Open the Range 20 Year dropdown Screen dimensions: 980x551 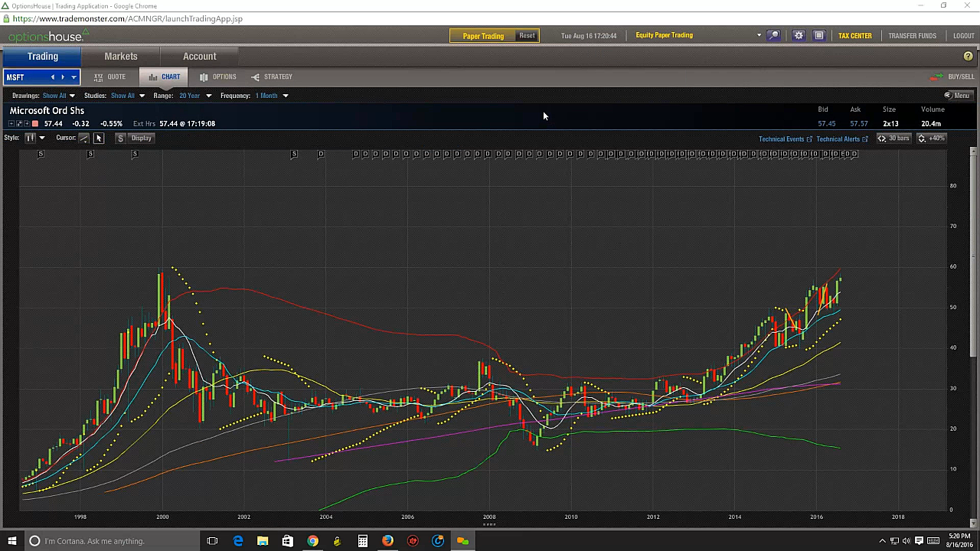coord(195,96)
